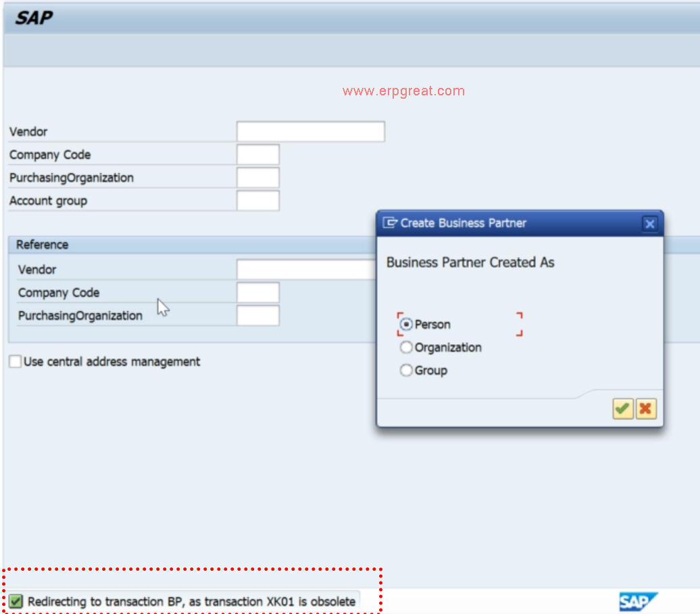
Task: Focus the top Company Code field
Action: [258, 154]
